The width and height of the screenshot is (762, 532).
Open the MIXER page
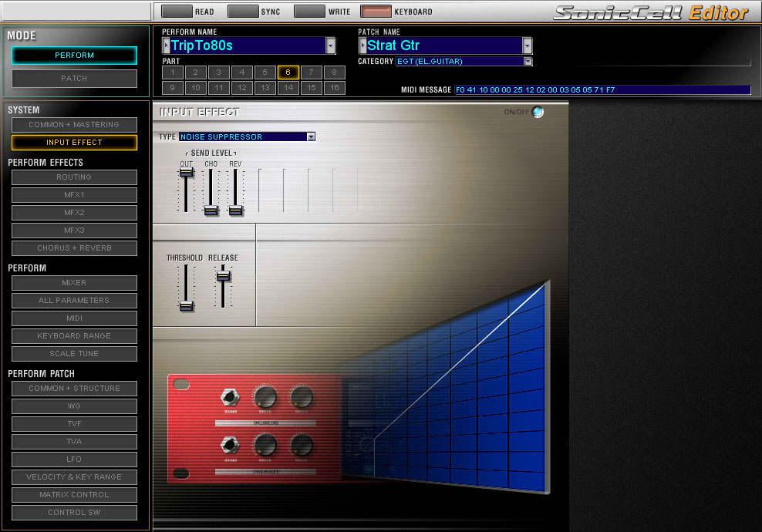tap(74, 283)
